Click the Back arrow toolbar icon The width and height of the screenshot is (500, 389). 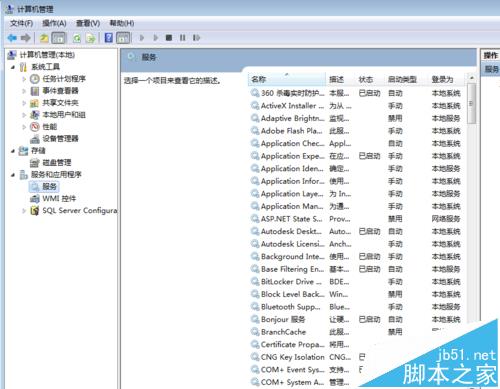(12, 38)
